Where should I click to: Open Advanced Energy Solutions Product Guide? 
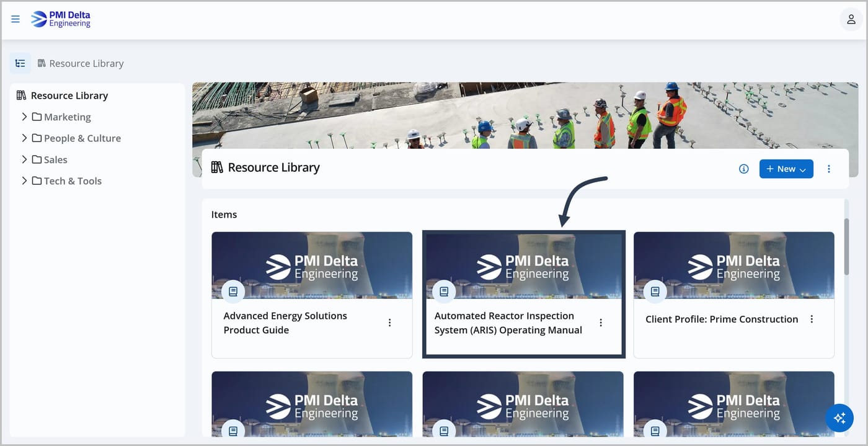285,323
